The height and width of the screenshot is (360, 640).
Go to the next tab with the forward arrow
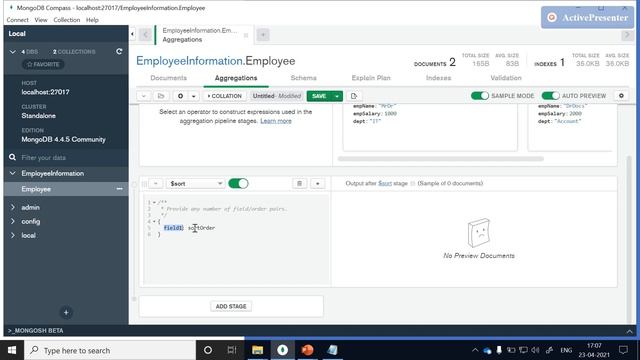[627, 35]
